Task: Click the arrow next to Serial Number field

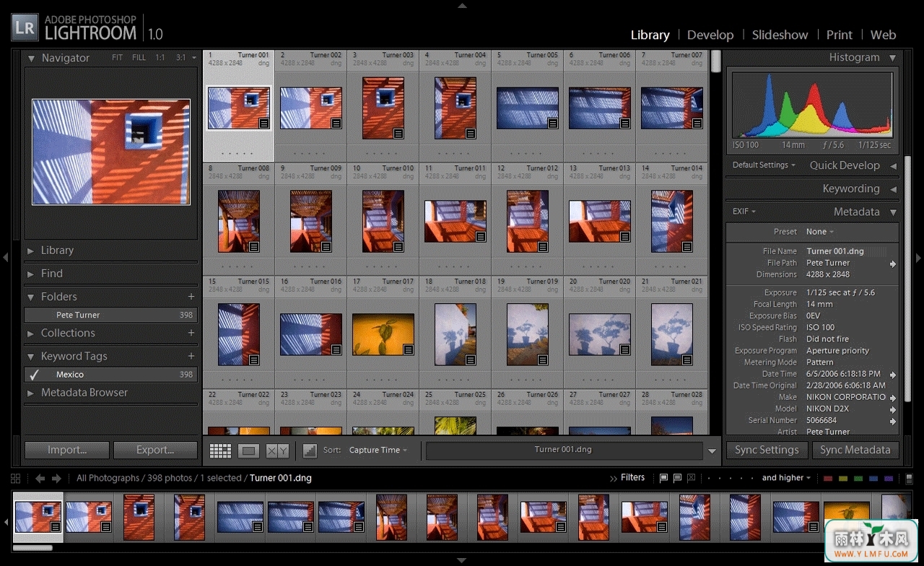Action: pos(893,421)
